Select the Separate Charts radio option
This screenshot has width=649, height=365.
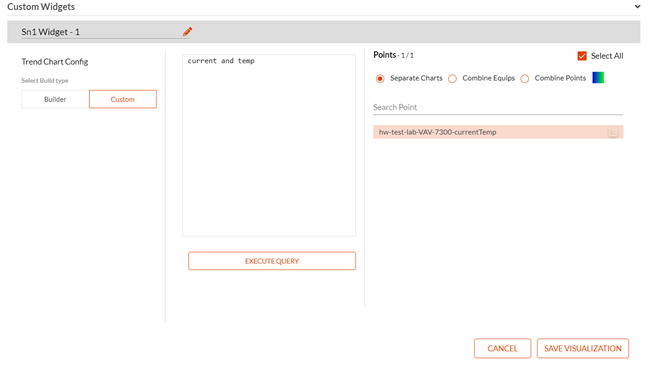point(380,79)
